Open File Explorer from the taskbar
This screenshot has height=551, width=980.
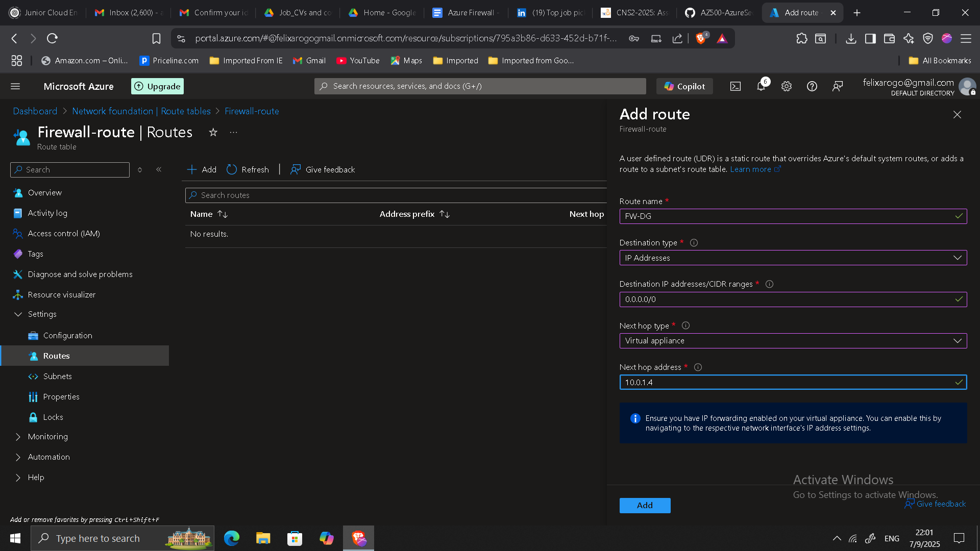[x=263, y=538]
